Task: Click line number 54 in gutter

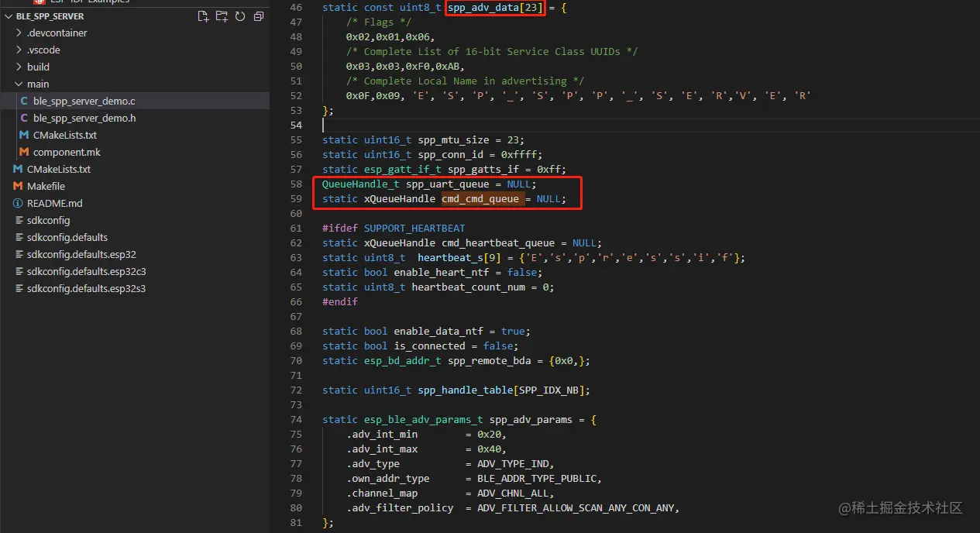Action: 294,125
